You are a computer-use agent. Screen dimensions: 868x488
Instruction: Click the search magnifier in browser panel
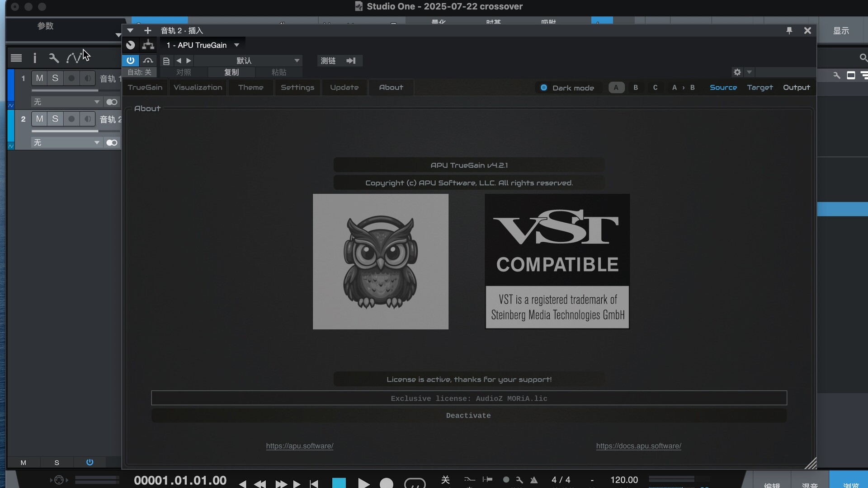863,58
